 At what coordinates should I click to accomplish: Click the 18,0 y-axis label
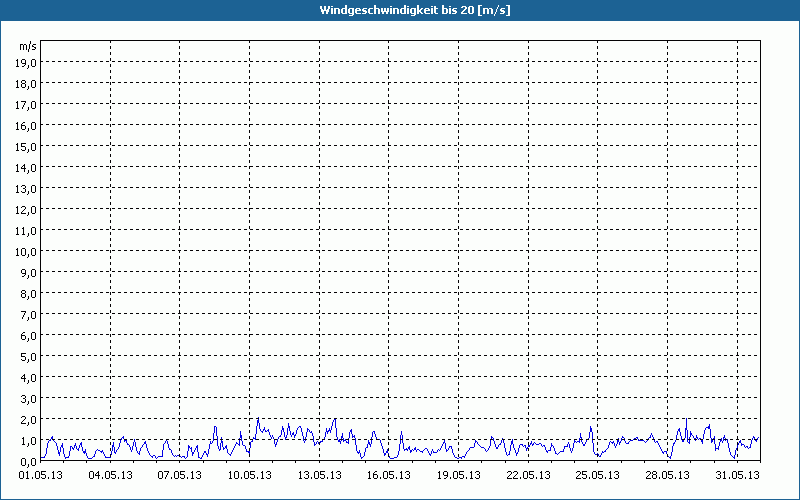tap(26, 84)
